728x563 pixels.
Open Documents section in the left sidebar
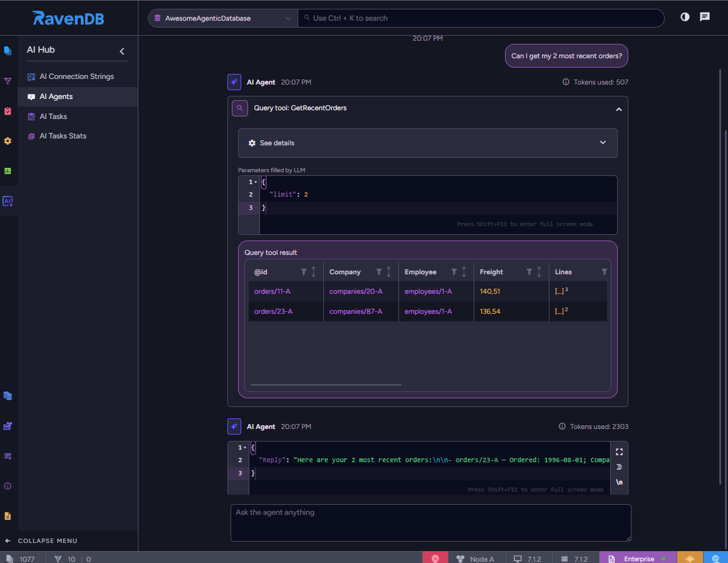pos(8,51)
